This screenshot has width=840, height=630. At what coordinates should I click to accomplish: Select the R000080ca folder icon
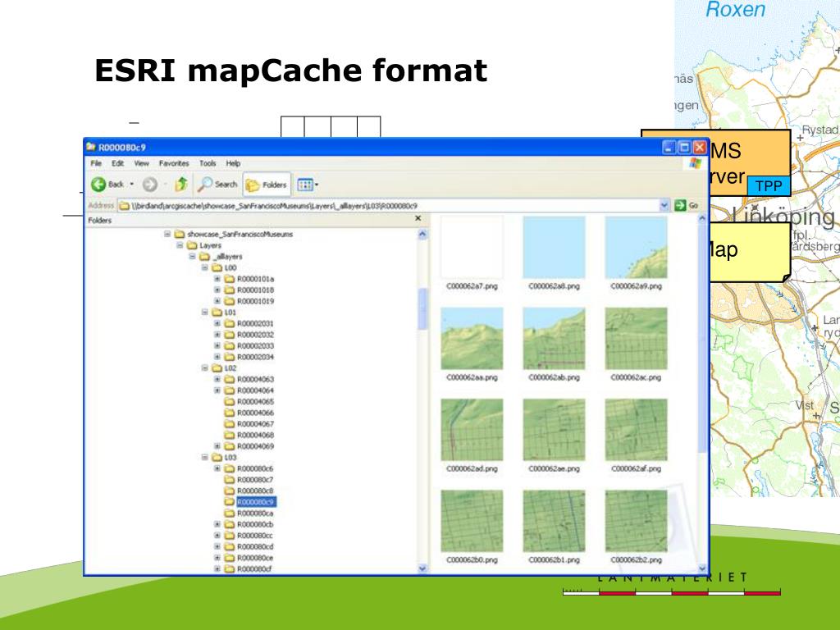pos(230,514)
